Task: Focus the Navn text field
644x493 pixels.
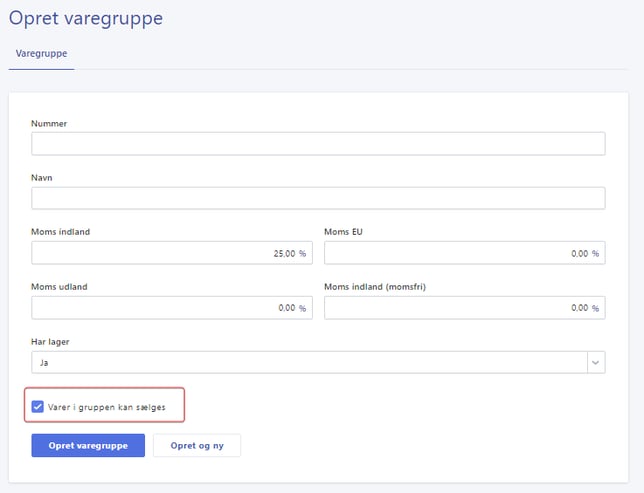Action: [x=318, y=198]
